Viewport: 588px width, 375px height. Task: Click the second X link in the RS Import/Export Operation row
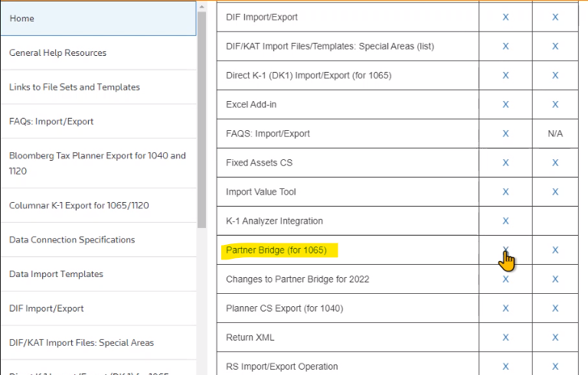coord(555,367)
